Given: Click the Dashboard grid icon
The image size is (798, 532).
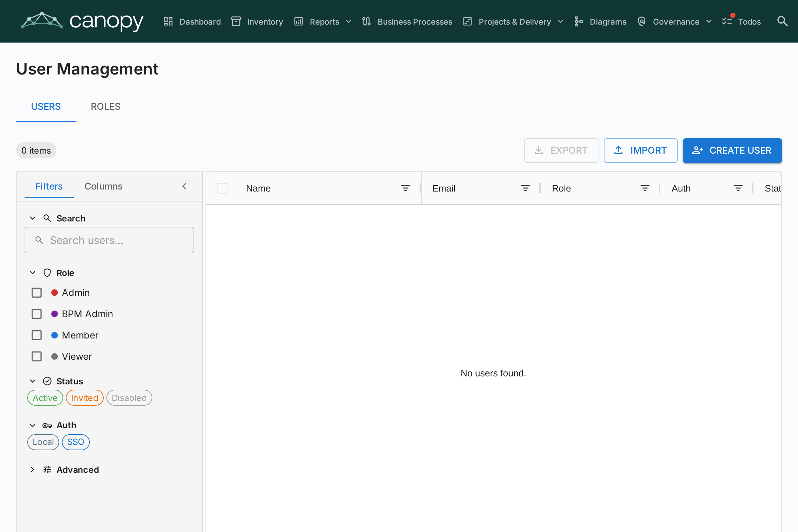Looking at the screenshot, I should (x=168, y=21).
